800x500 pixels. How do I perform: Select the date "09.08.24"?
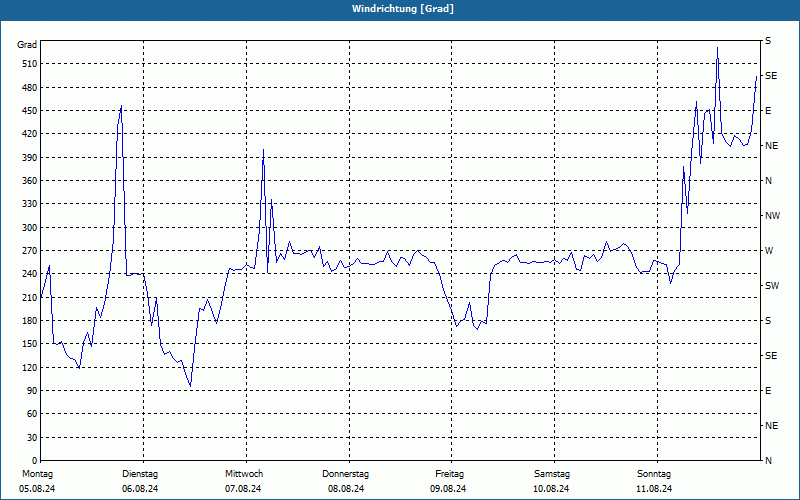tap(448, 489)
